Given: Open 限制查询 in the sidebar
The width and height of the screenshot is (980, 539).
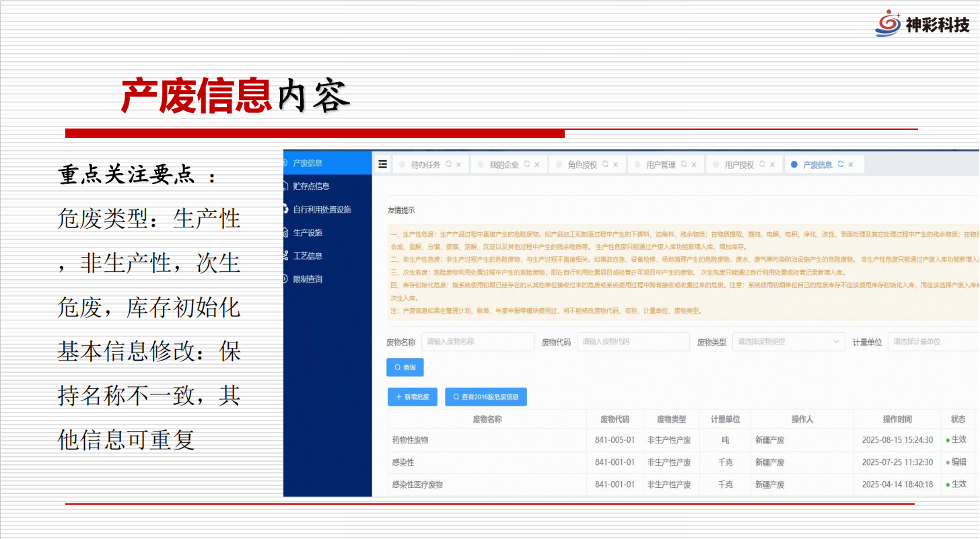Looking at the screenshot, I should (308, 279).
